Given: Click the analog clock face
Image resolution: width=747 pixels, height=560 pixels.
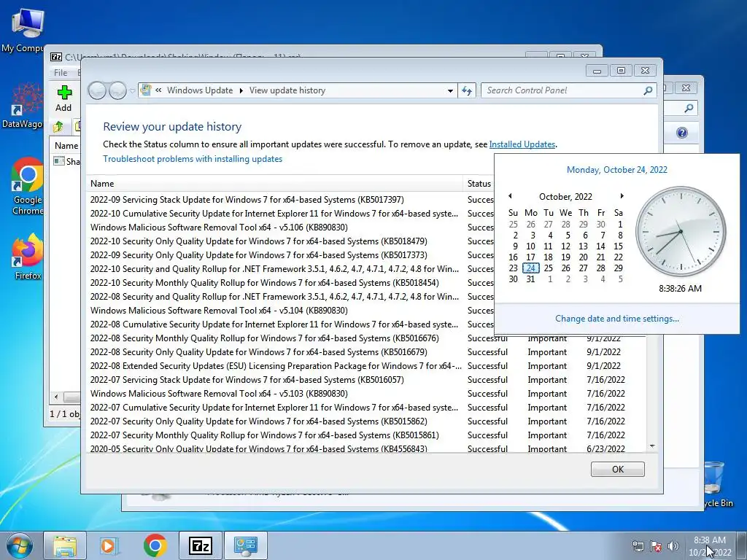Looking at the screenshot, I should pos(681,231).
